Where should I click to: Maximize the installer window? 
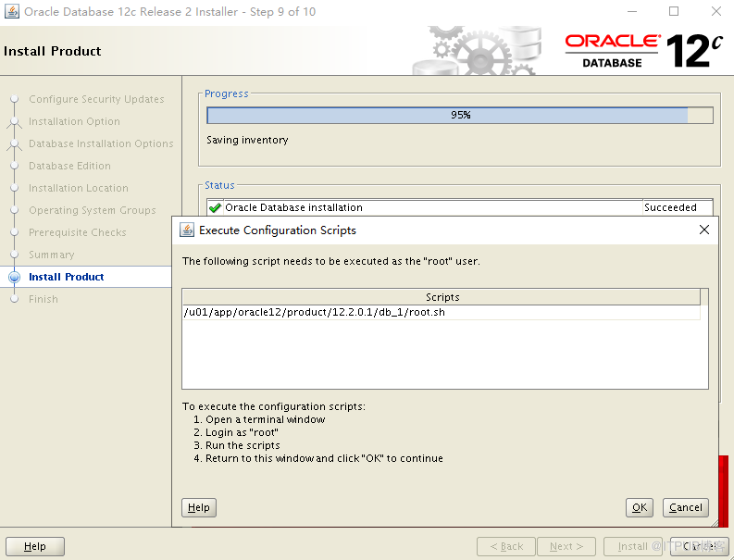[674, 11]
